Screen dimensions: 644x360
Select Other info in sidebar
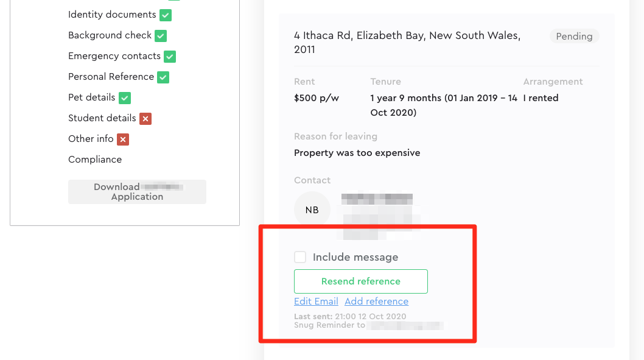pos(91,139)
